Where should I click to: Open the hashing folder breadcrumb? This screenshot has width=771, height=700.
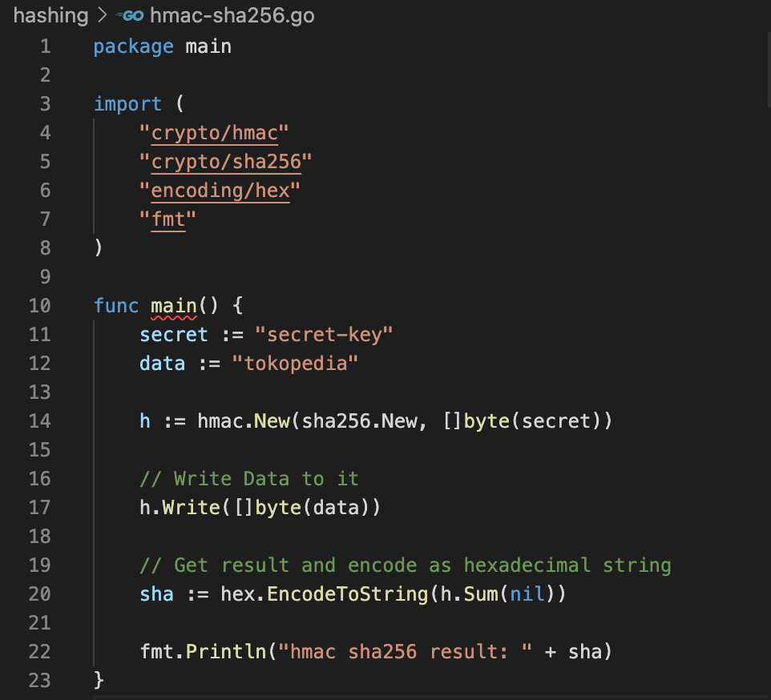50,15
